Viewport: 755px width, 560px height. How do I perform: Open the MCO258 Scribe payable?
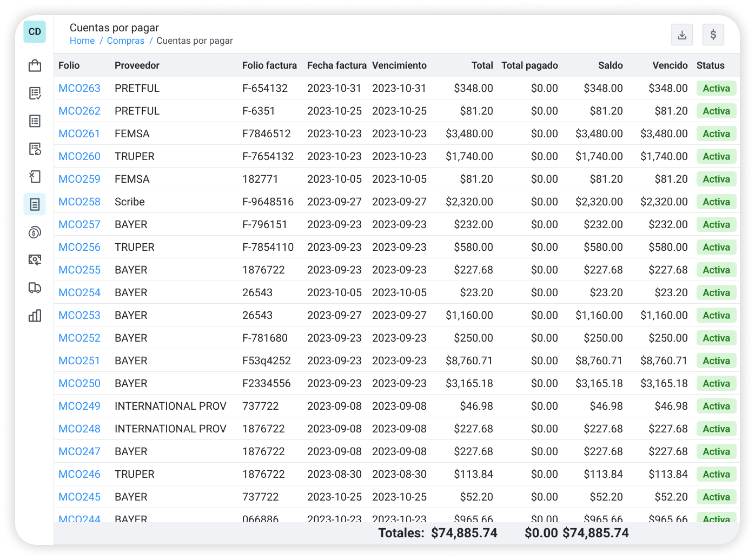tap(80, 202)
